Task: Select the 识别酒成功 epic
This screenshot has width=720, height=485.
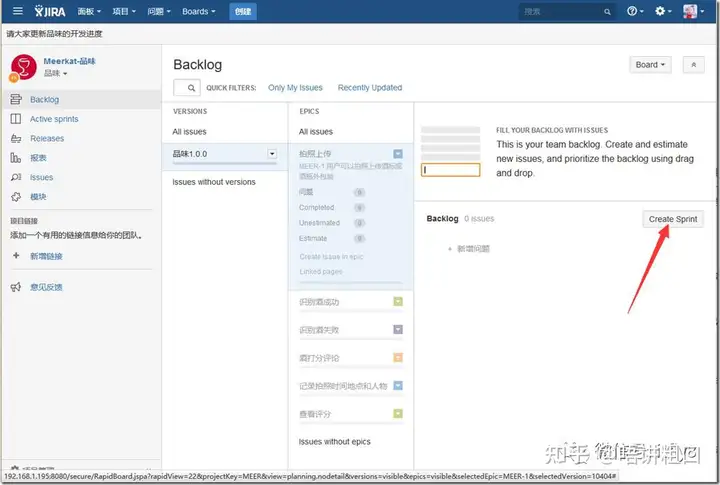Action: point(319,302)
